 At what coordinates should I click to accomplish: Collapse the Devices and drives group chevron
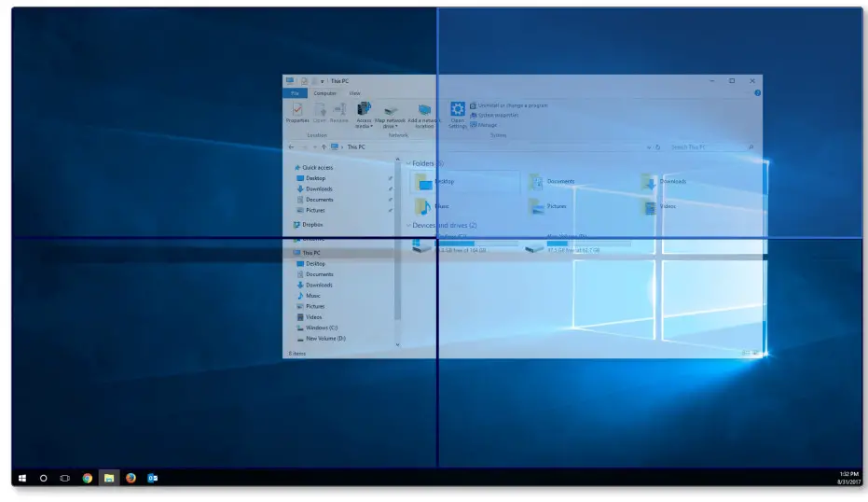pos(408,226)
